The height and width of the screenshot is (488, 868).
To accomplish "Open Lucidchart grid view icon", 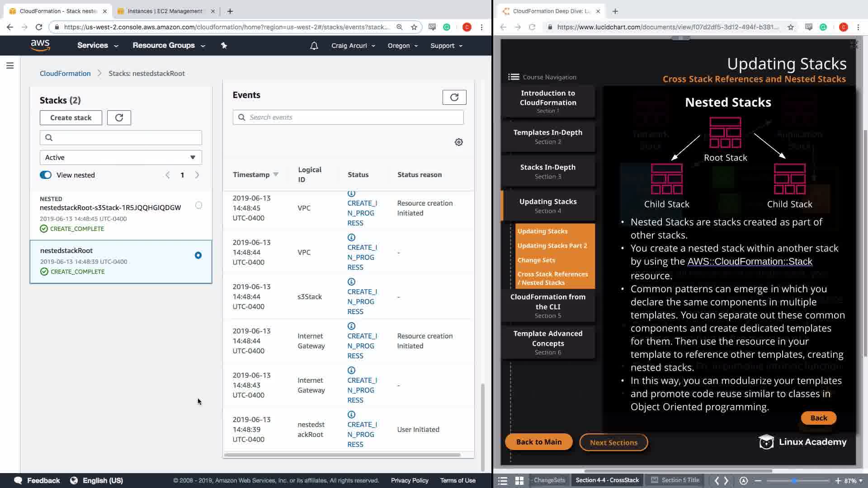I will pos(519,480).
